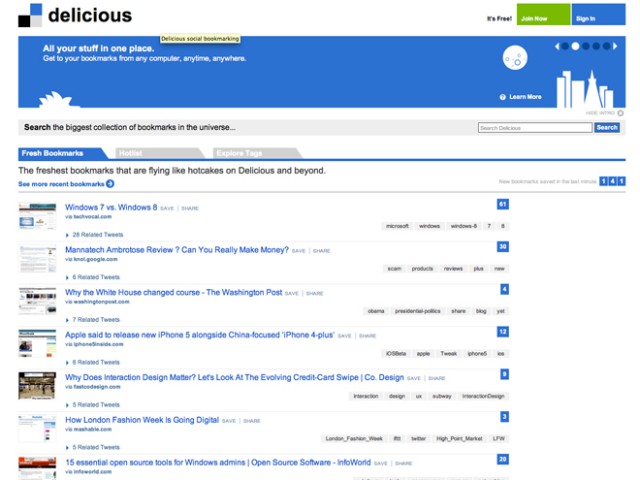The image size is (640, 480).
Task: Open the Interaction Design article thumbnail
Action: [37, 385]
